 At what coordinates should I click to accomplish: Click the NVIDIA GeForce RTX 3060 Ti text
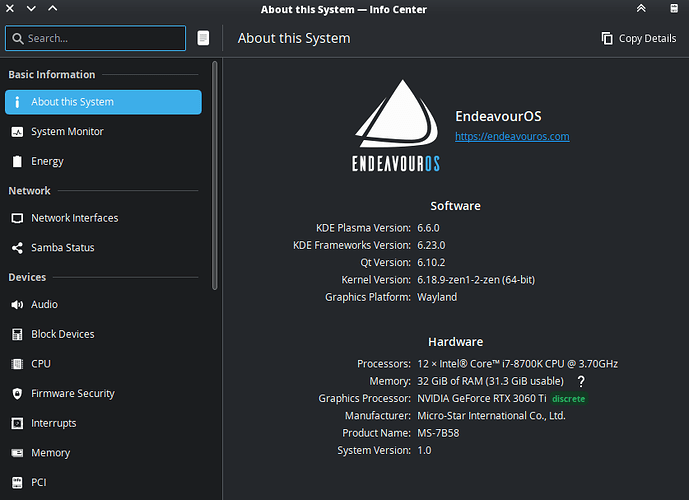482,399
